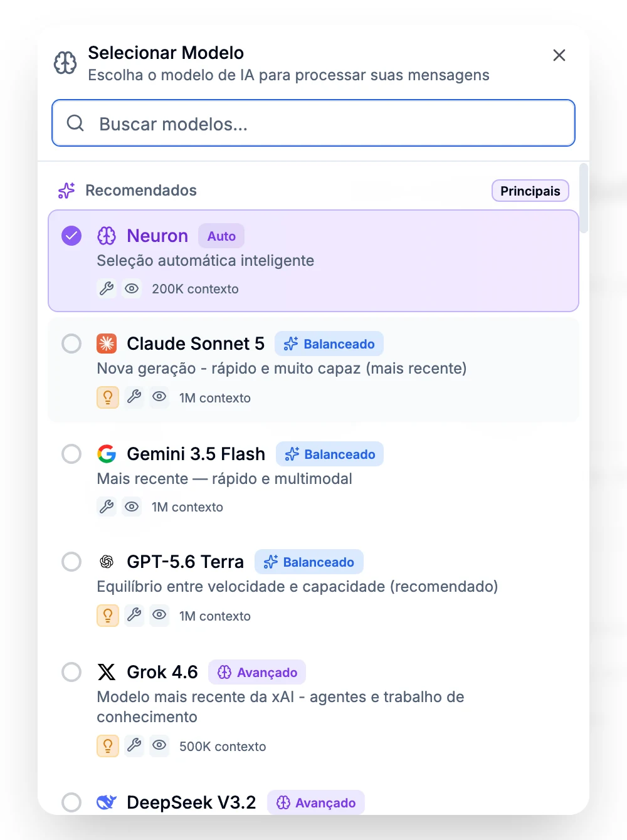Open the Principais filter button
This screenshot has height=840, width=627.
coord(530,191)
